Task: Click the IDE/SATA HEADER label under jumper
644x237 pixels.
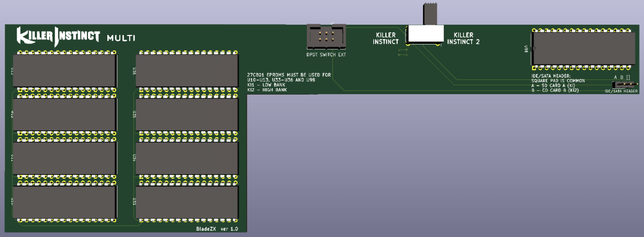Action: (621, 91)
